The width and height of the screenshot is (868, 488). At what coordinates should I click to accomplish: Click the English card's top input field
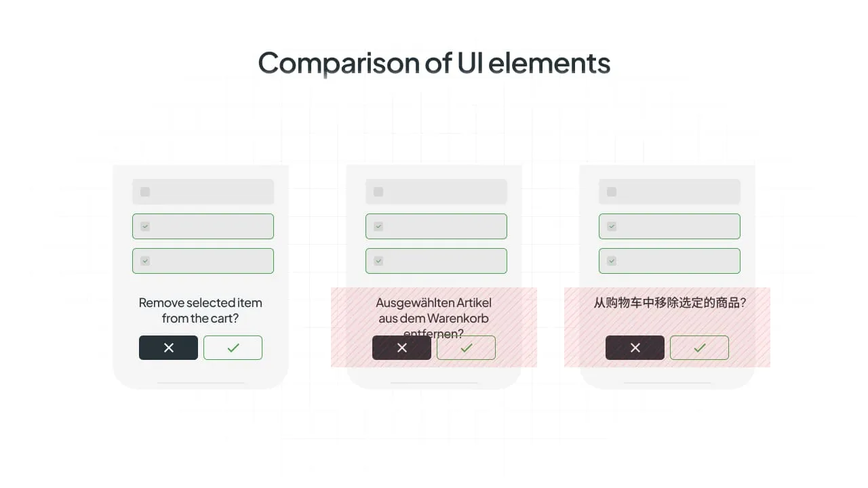tap(203, 192)
